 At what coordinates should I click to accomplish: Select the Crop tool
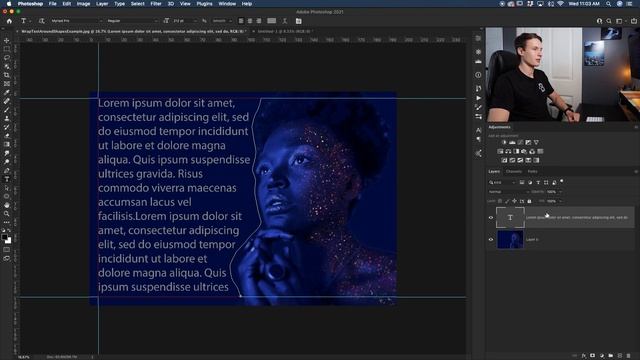pos(7,75)
